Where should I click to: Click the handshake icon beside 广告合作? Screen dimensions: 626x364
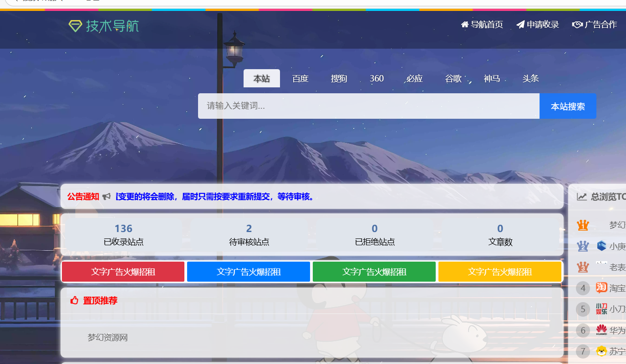577,24
